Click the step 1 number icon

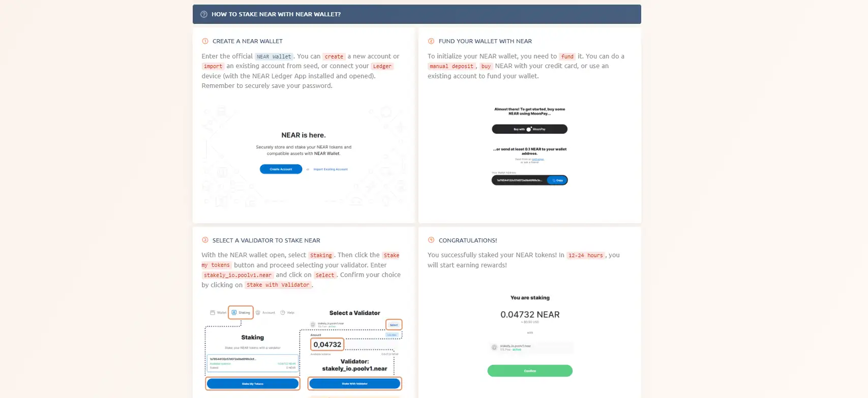click(x=205, y=41)
